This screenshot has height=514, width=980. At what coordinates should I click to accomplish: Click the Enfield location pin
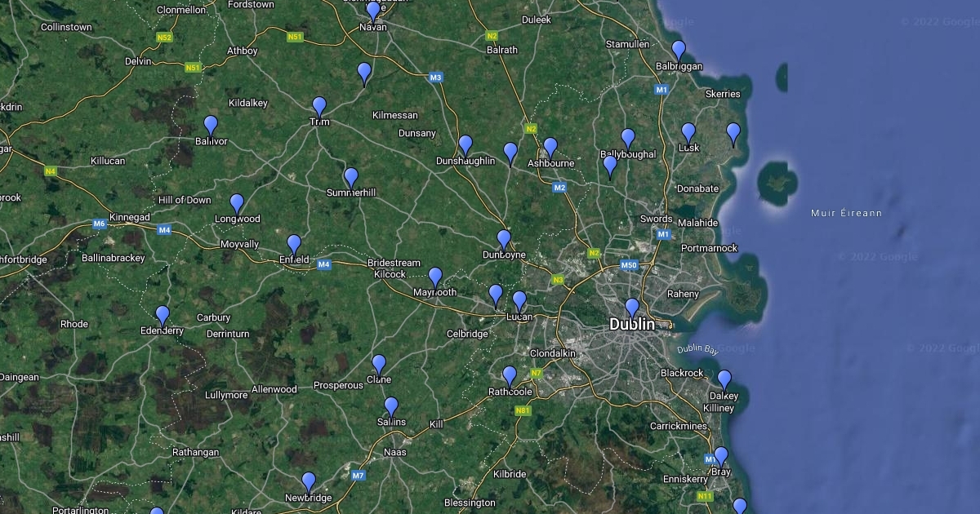point(294,246)
